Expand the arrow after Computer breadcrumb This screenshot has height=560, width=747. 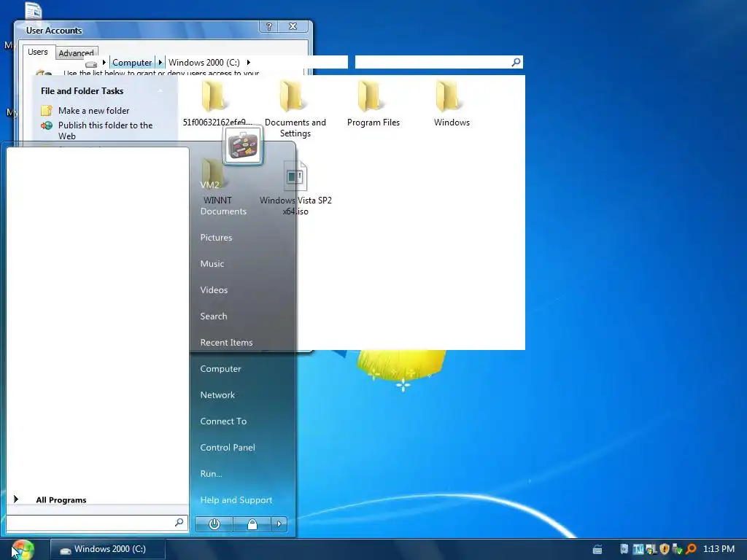[160, 63]
